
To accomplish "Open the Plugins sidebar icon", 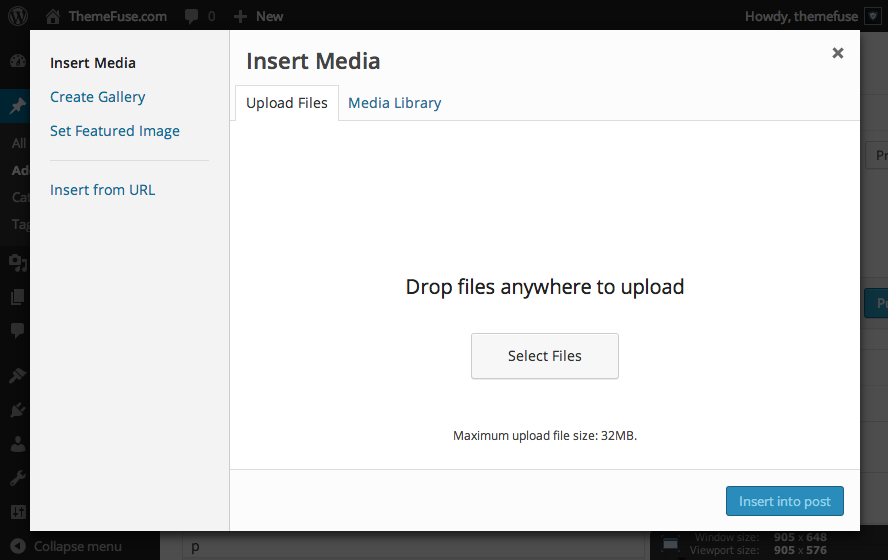I will 18,409.
